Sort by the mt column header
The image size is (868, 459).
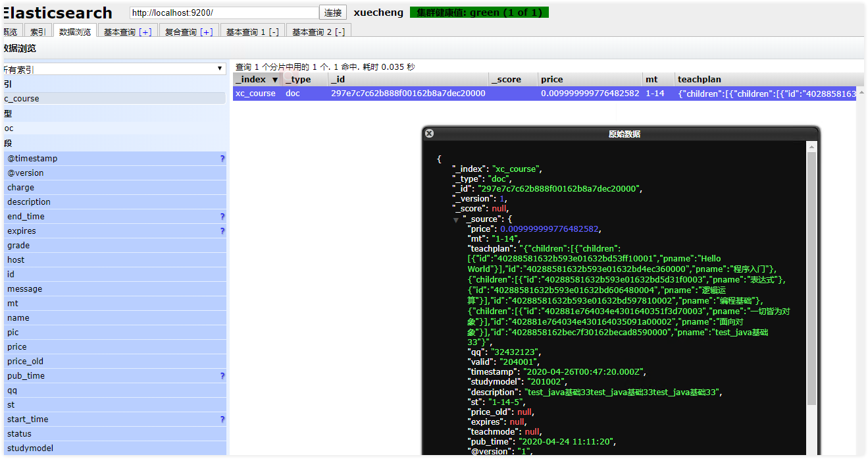click(x=659, y=79)
